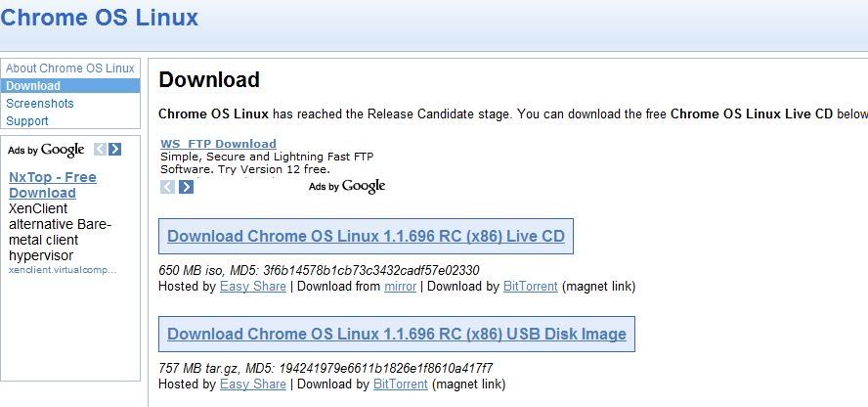Click the previous arrow in sidebar Google ads
This screenshot has width=868, height=407.
point(101,150)
